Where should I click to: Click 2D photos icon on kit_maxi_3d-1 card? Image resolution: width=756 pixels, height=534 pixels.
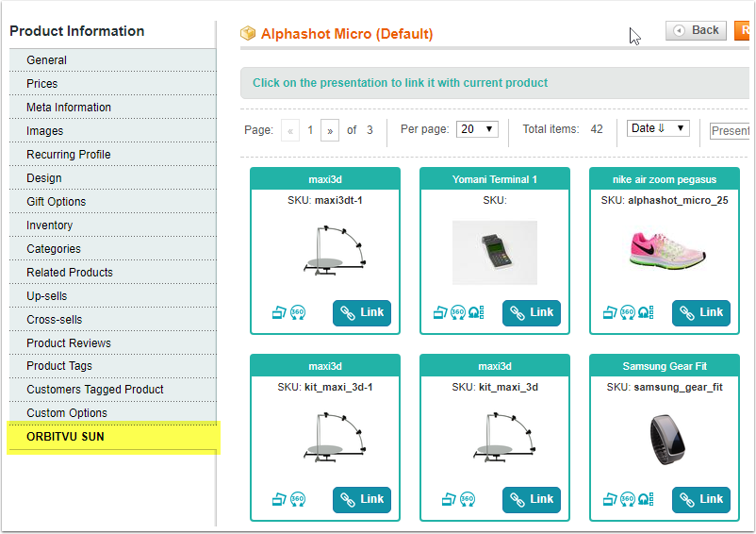279,499
